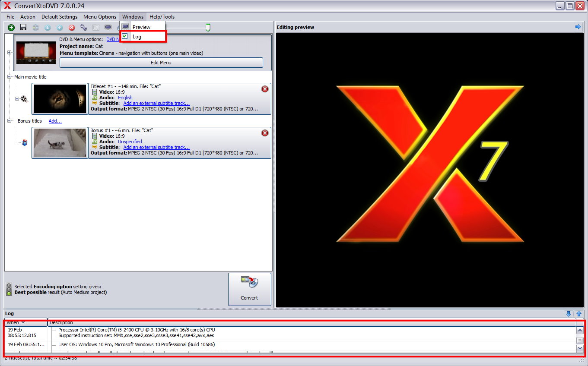Toggle the Log checkbox in Windows menu
This screenshot has width=588, height=366.
[125, 36]
